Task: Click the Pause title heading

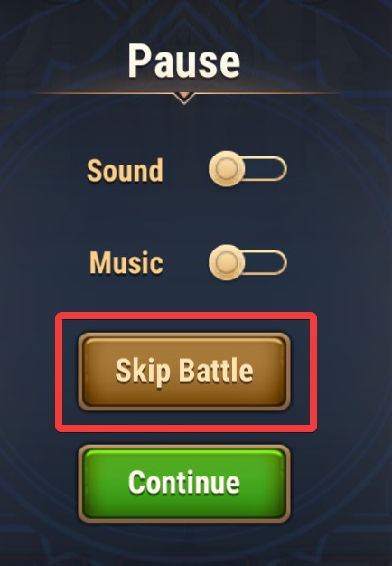Action: click(184, 61)
